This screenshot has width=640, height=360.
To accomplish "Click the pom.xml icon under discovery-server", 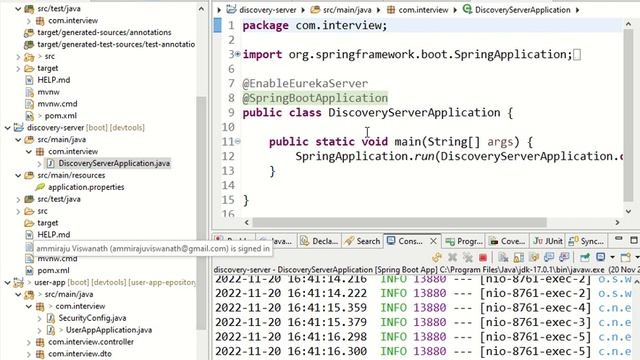I will click(29, 270).
